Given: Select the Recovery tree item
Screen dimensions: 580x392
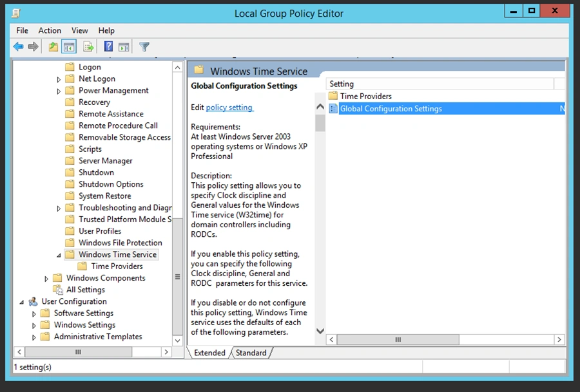Looking at the screenshot, I should click(x=94, y=102).
